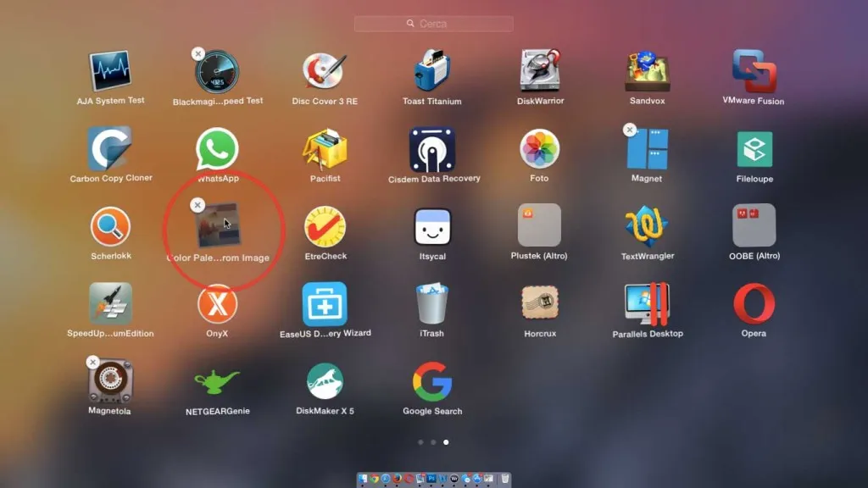This screenshot has height=488, width=868.
Task: Open the Google Search app
Action: (x=432, y=385)
